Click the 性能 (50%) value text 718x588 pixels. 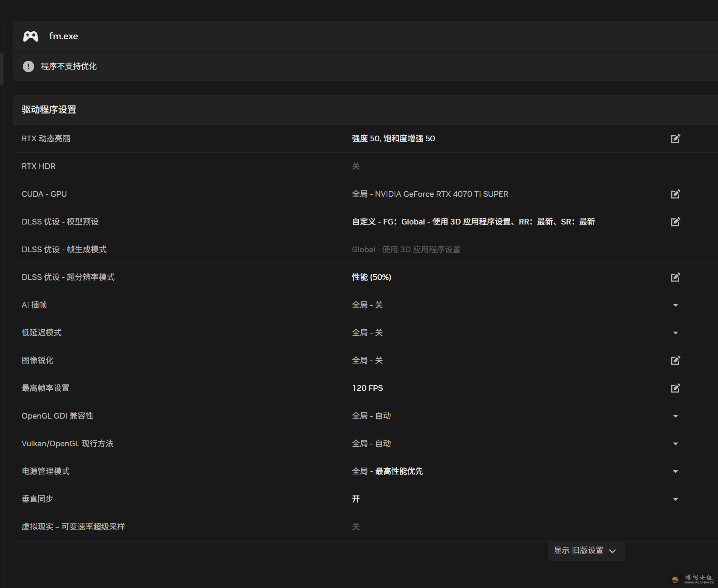371,277
